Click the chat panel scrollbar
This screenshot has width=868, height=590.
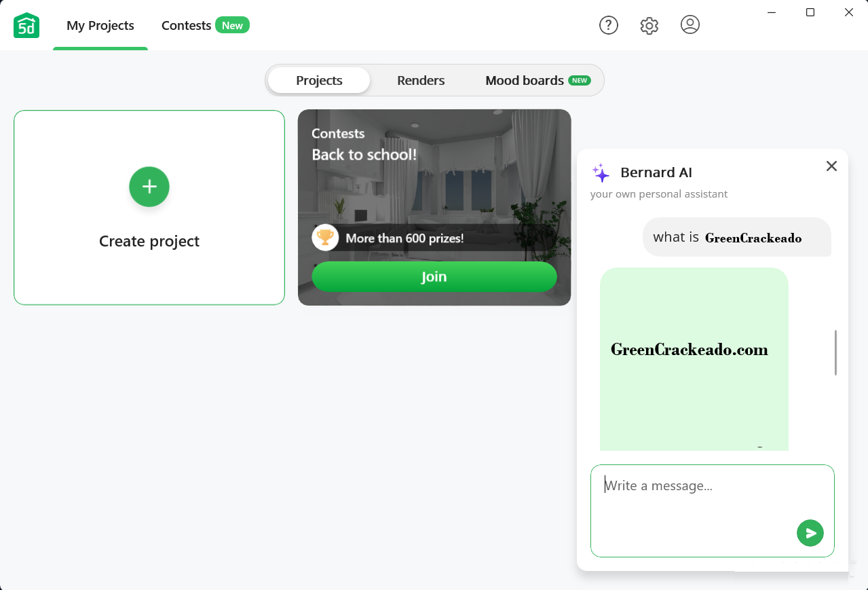coord(835,352)
